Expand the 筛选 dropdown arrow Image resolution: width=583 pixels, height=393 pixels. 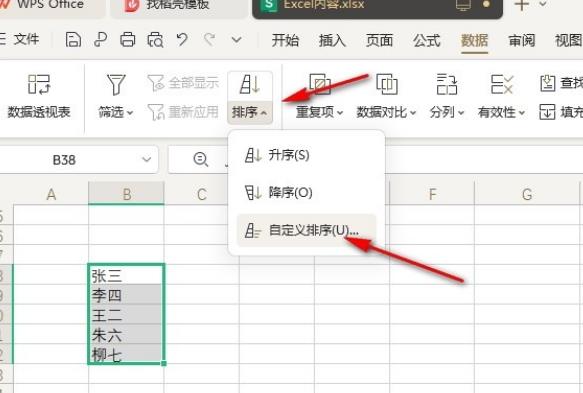[x=130, y=113]
